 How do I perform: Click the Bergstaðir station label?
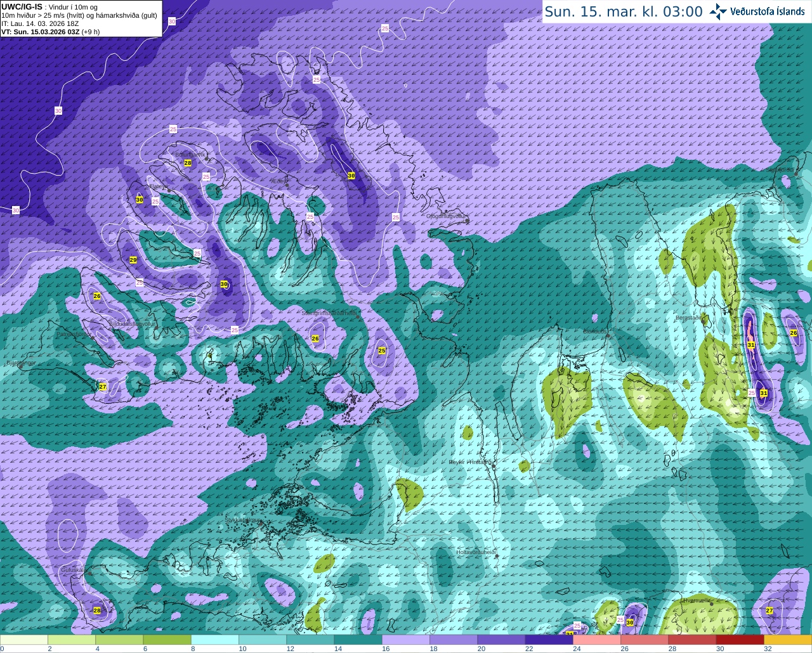coord(688,318)
